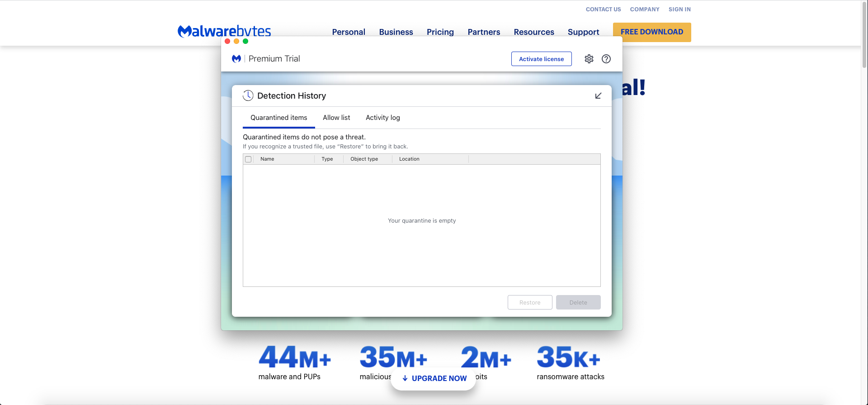Minimize the Malwarebytes app window
868x405 pixels.
(x=236, y=41)
